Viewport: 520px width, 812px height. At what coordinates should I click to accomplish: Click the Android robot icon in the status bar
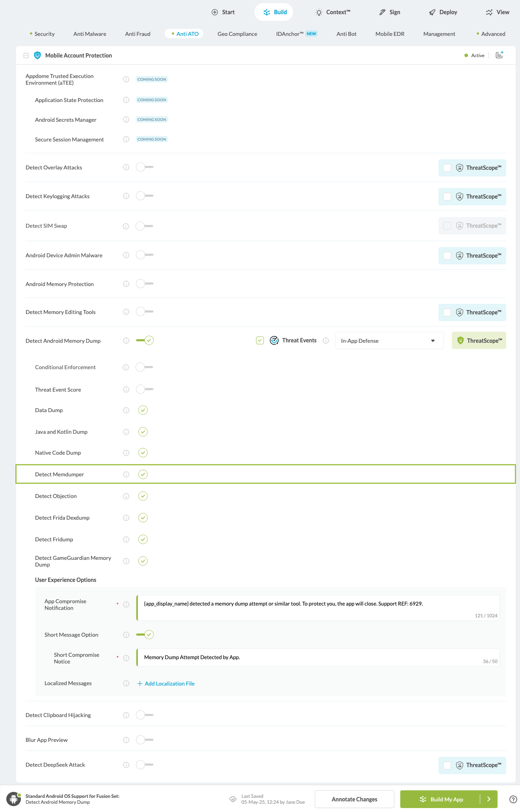pos(13,799)
